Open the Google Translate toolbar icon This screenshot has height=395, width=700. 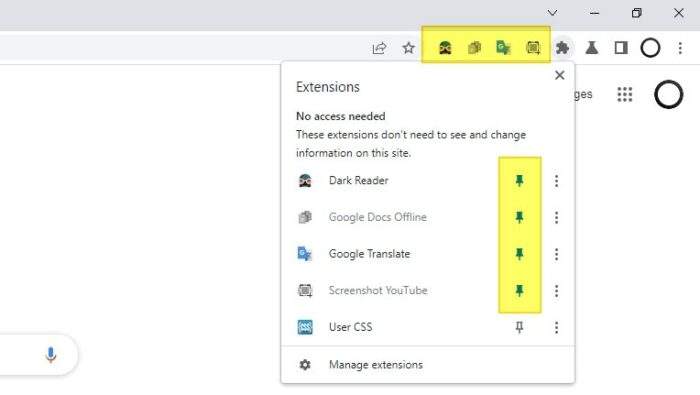(503, 48)
